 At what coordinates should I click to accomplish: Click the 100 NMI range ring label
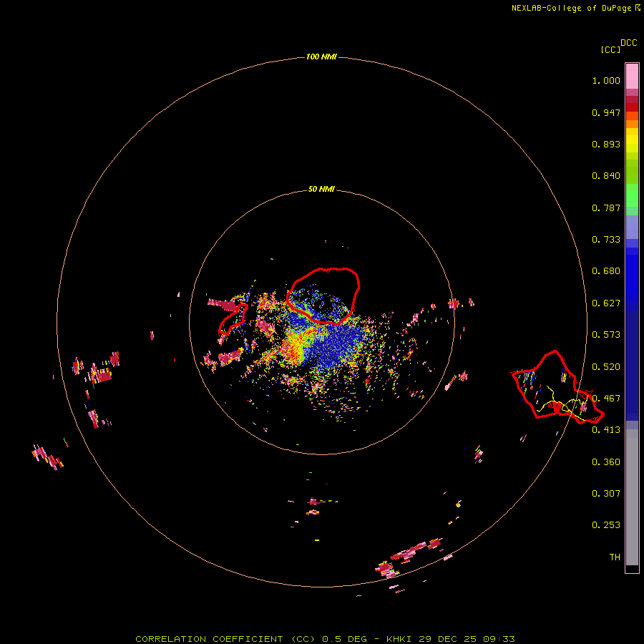[x=321, y=57]
